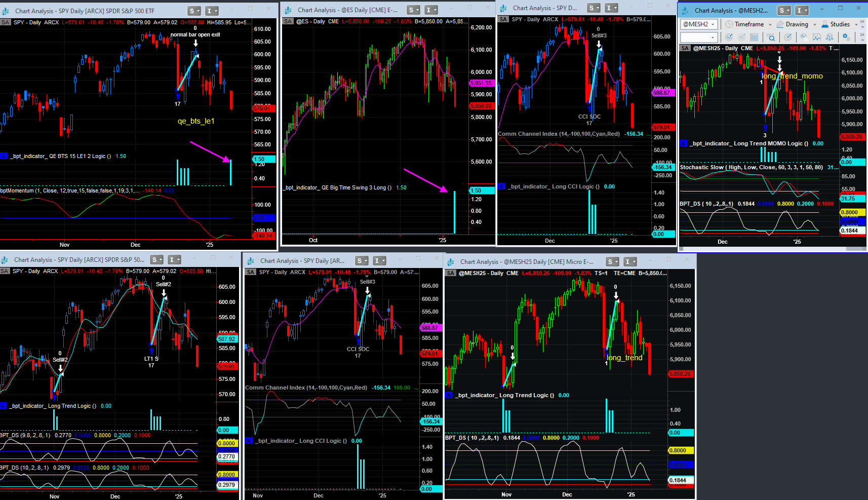Open the Timeframe menu

coord(748,24)
